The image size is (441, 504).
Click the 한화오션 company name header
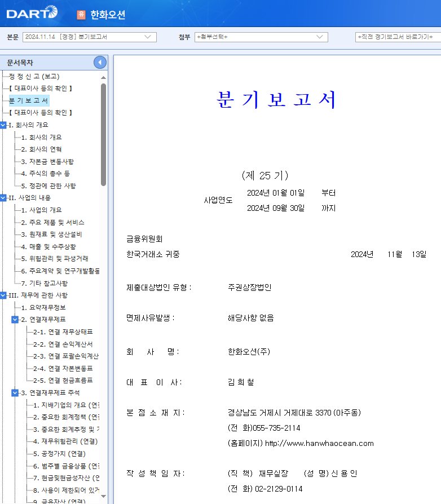[x=108, y=15]
